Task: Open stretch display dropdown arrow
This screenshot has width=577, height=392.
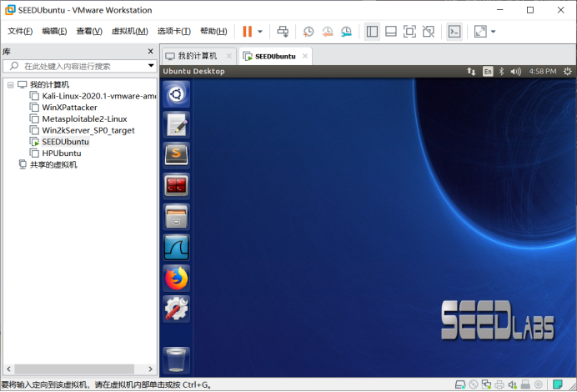Action: pyautogui.click(x=494, y=32)
